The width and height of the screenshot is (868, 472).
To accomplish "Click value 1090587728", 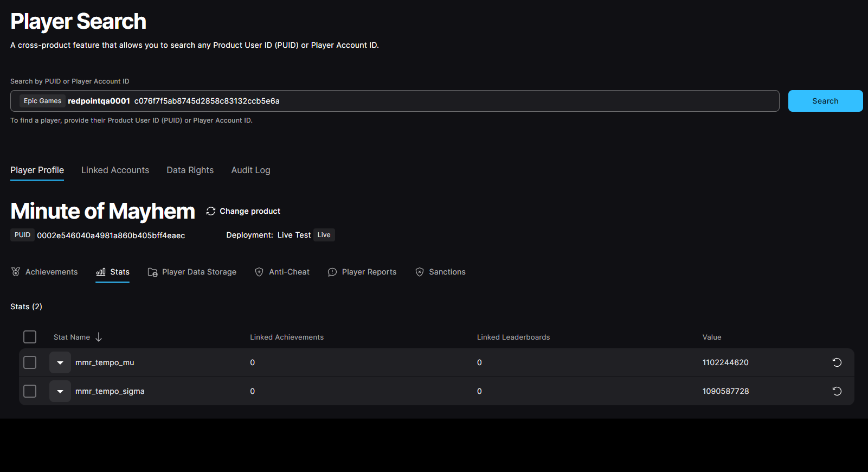I will point(725,391).
